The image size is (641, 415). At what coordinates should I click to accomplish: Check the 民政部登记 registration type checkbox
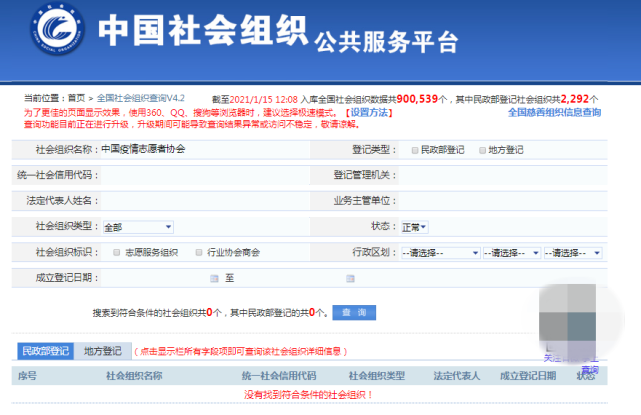[415, 150]
